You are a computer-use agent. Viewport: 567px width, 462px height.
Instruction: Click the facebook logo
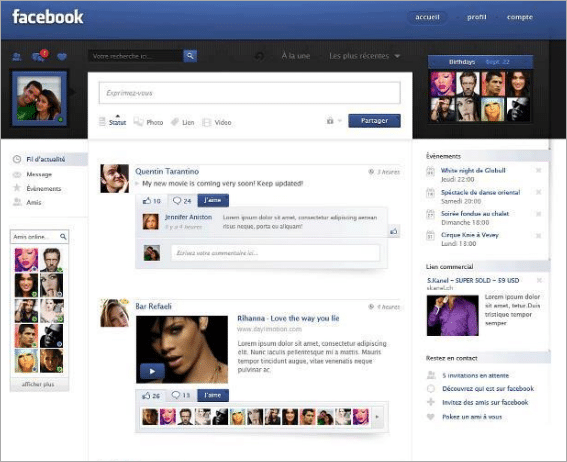pos(48,17)
